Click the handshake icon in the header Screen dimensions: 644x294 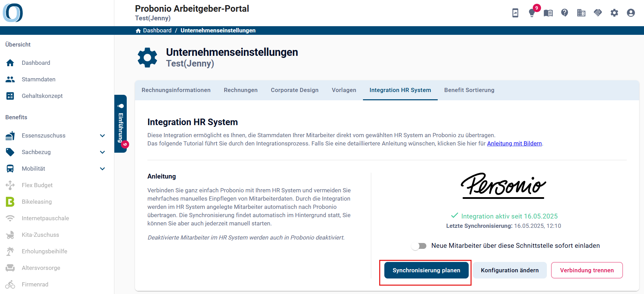click(x=598, y=13)
